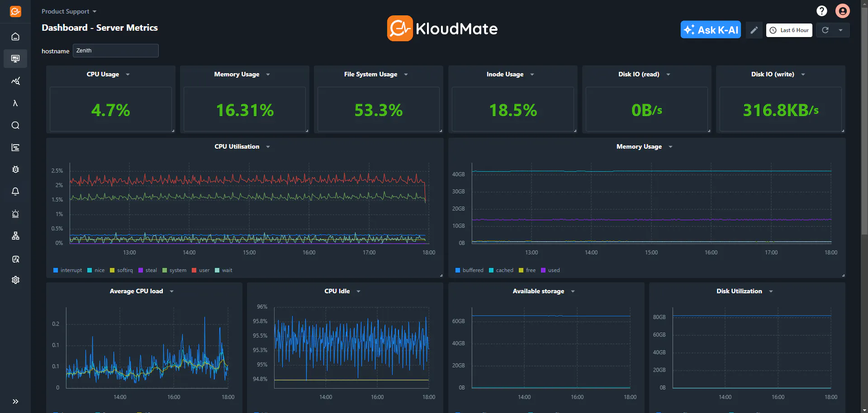
Task: Expand the sidebar with double chevron
Action: 15,401
